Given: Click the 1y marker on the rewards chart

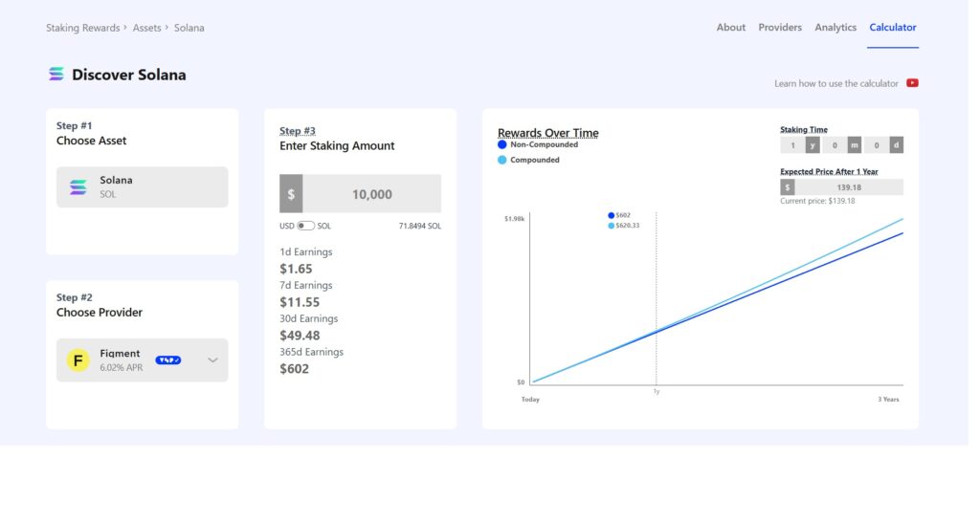Looking at the screenshot, I should tap(657, 391).
